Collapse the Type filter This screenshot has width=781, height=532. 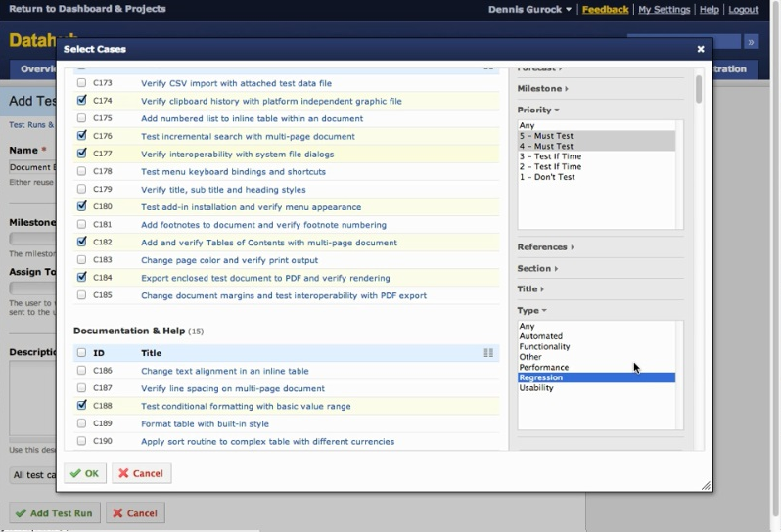point(532,311)
